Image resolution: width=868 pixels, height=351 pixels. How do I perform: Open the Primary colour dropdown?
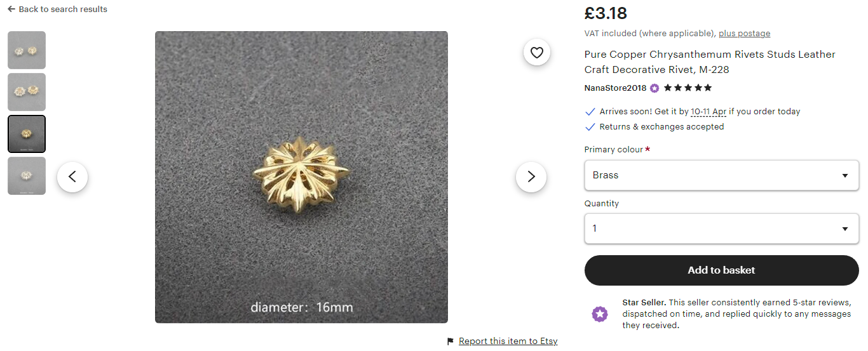tap(721, 175)
